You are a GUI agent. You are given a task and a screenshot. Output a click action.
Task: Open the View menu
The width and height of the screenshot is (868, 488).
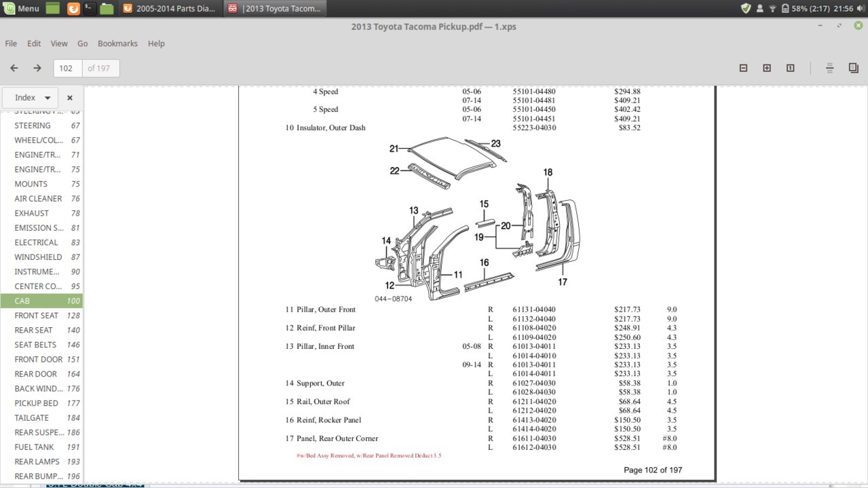pos(59,43)
